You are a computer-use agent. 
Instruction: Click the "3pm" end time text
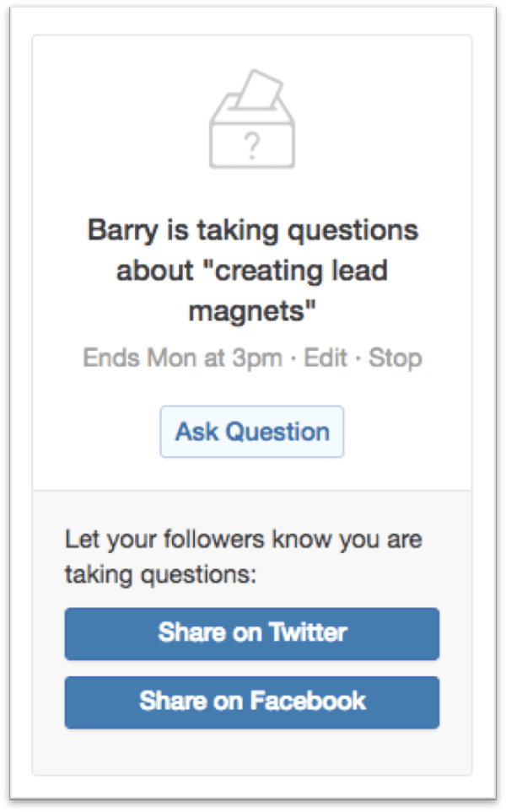tap(257, 359)
